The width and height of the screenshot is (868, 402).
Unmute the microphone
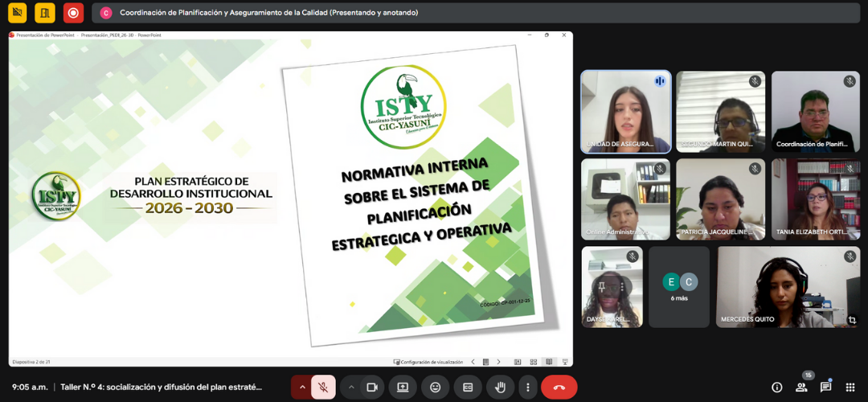[323, 387]
